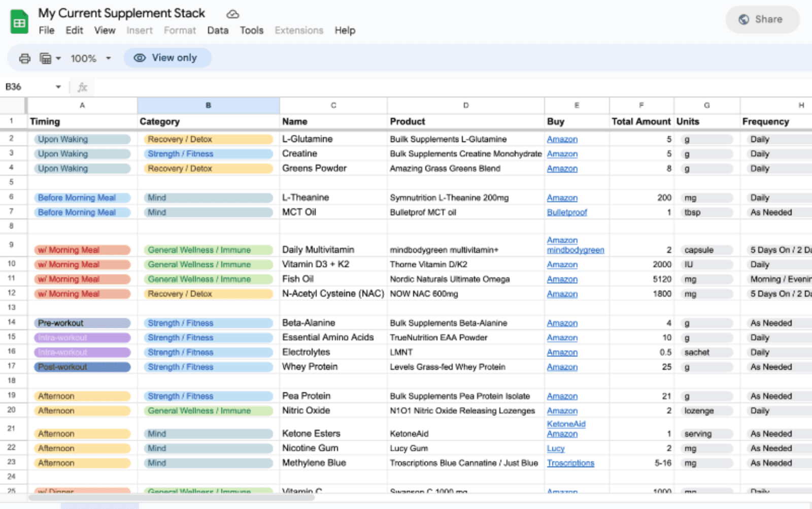Open the Troscriptions link for Methylene Blue
The height and width of the screenshot is (509, 812).
coord(570,463)
